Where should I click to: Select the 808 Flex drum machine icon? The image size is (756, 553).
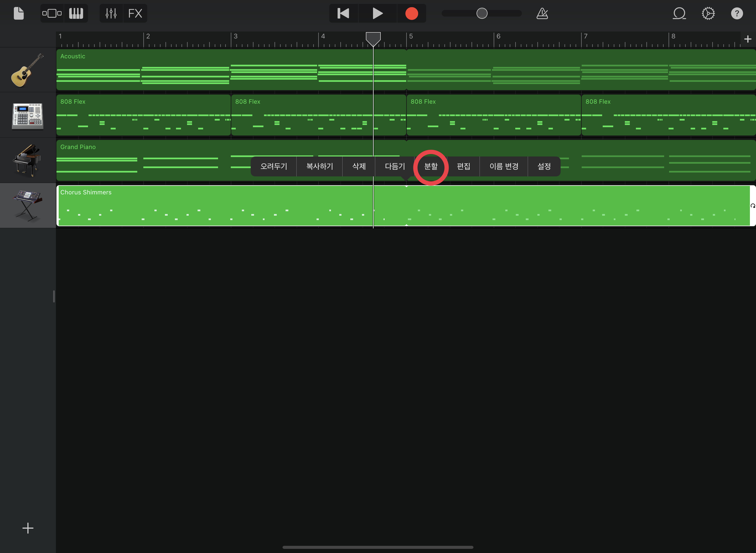[x=27, y=116]
